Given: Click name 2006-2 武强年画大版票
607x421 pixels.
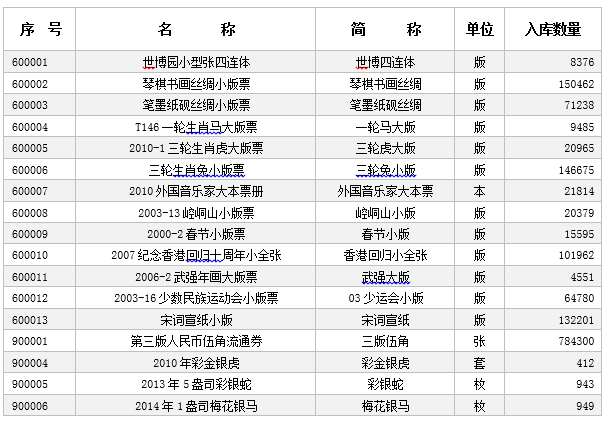Looking at the screenshot, I should tap(196, 277).
